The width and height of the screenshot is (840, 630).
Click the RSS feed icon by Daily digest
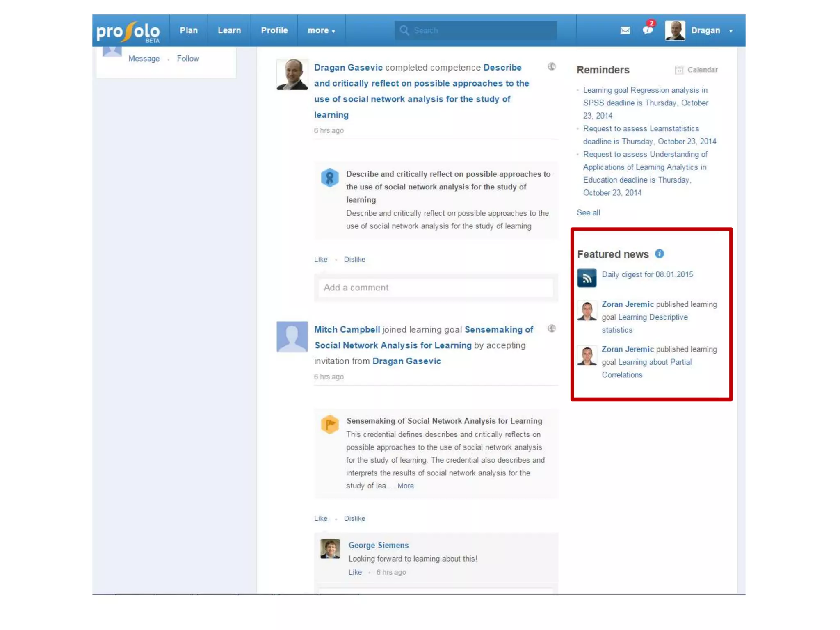(x=587, y=278)
